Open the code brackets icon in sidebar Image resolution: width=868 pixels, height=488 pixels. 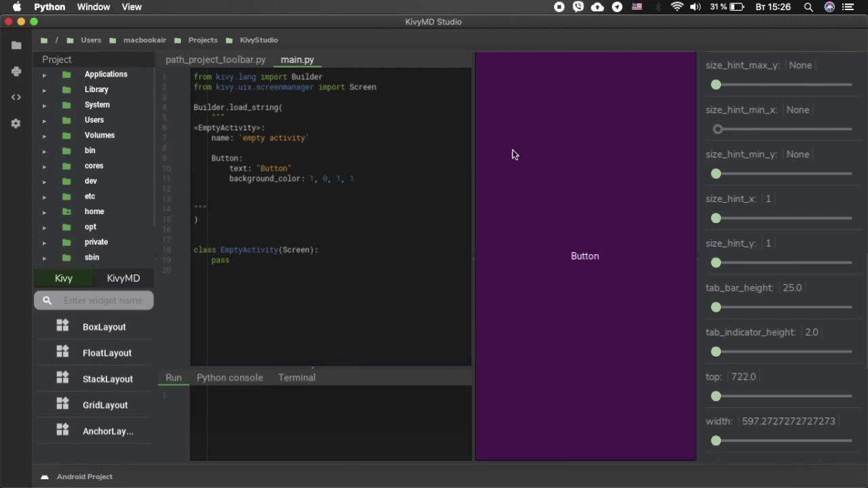point(16,98)
